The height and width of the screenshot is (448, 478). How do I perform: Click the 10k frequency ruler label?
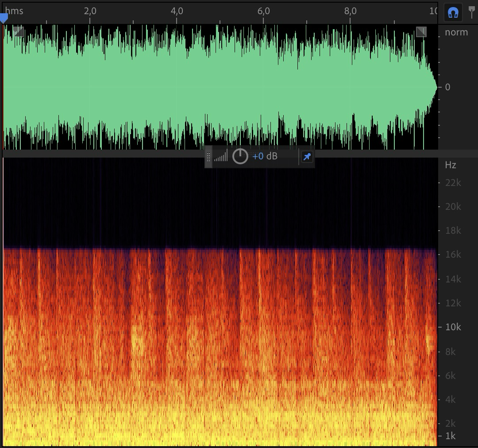click(x=453, y=327)
